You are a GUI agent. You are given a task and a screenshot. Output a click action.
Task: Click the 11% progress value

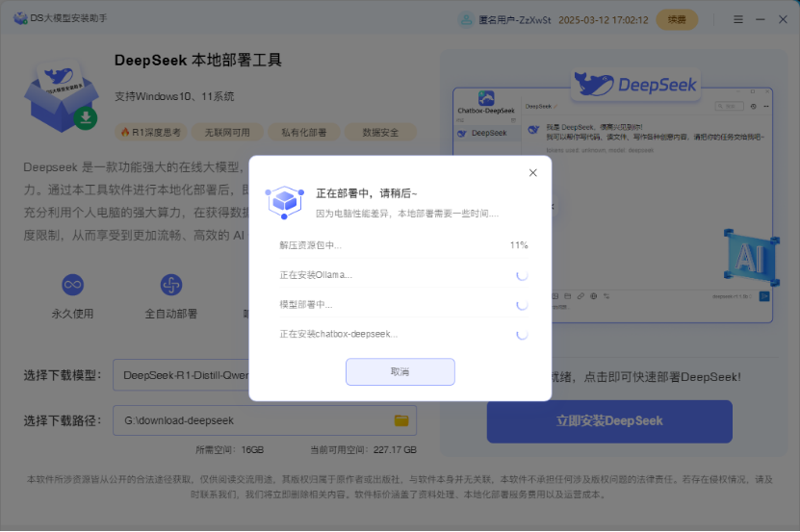click(x=519, y=245)
